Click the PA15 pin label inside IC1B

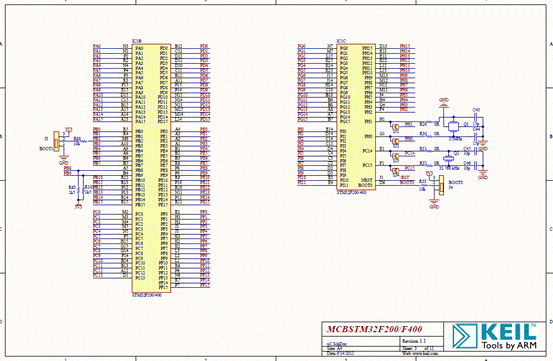click(140, 121)
